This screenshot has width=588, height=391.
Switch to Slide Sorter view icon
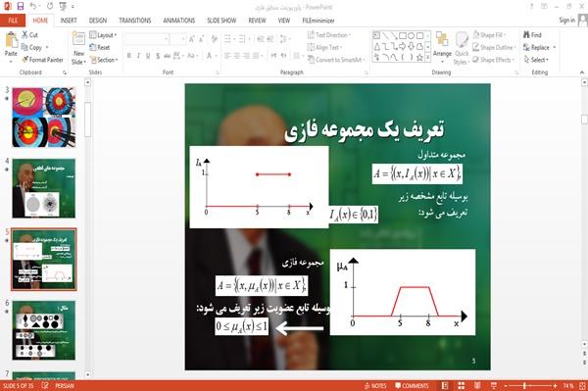coord(462,386)
